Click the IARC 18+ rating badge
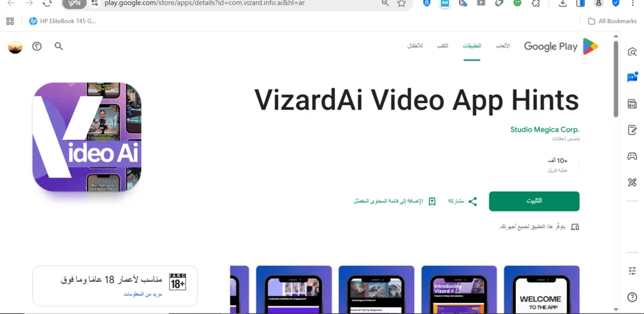 point(178,282)
